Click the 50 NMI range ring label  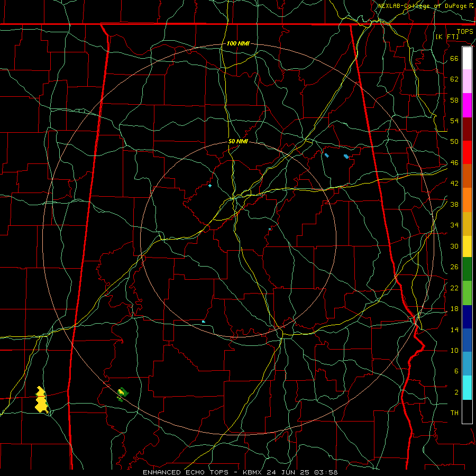click(238, 141)
